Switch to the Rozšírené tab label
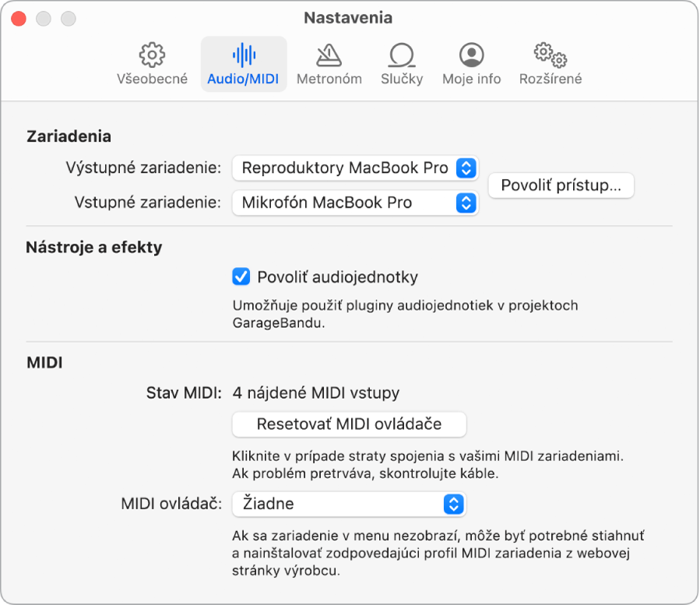Image resolution: width=700 pixels, height=605 pixels. pos(551,79)
